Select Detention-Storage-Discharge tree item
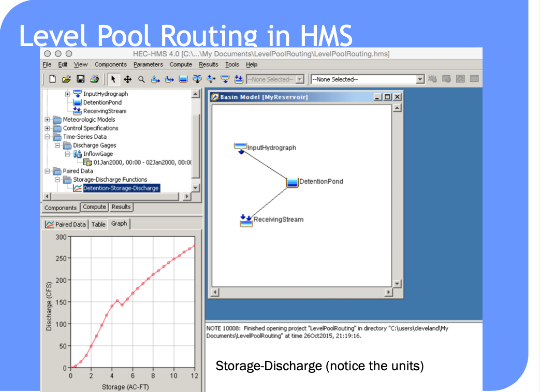The image size is (540, 392). pos(121,188)
